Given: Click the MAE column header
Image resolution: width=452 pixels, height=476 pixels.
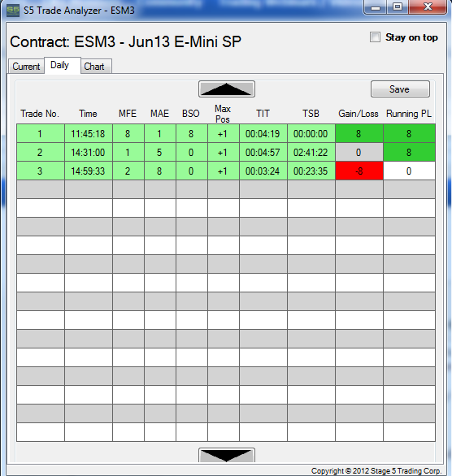Looking at the screenshot, I should click(159, 114).
